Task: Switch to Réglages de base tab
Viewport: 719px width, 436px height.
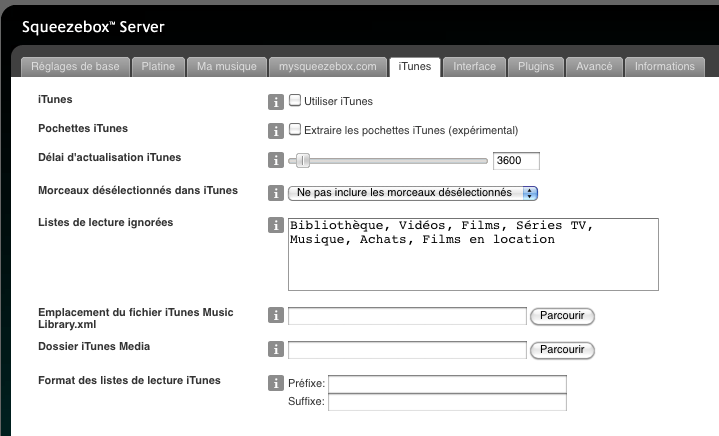Action: click(75, 67)
